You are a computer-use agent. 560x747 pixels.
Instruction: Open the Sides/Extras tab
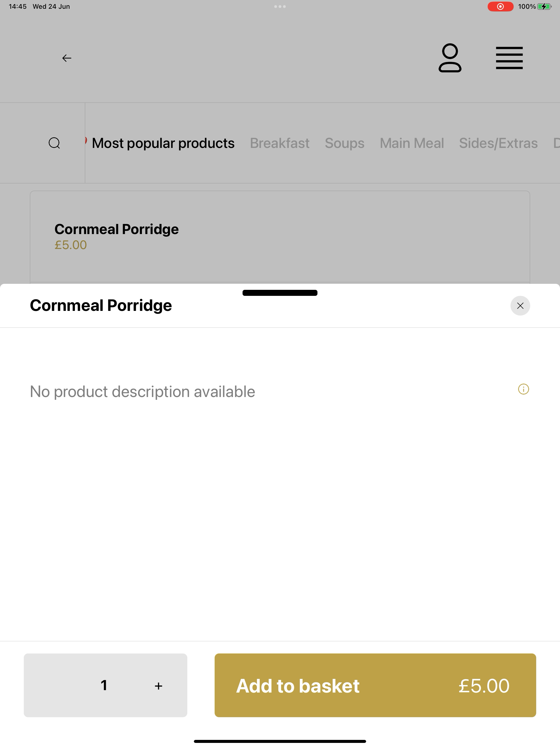pyautogui.click(x=498, y=143)
